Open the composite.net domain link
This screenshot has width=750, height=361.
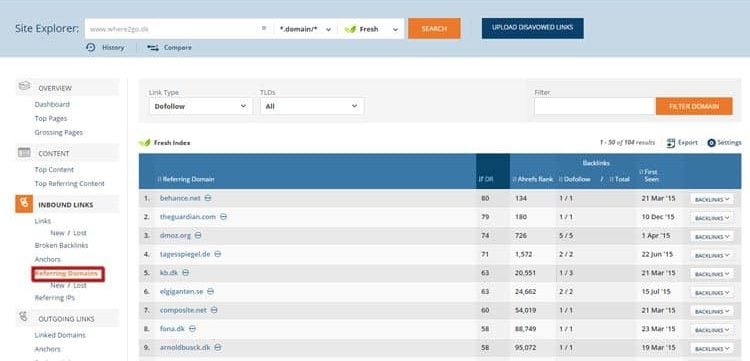(183, 310)
